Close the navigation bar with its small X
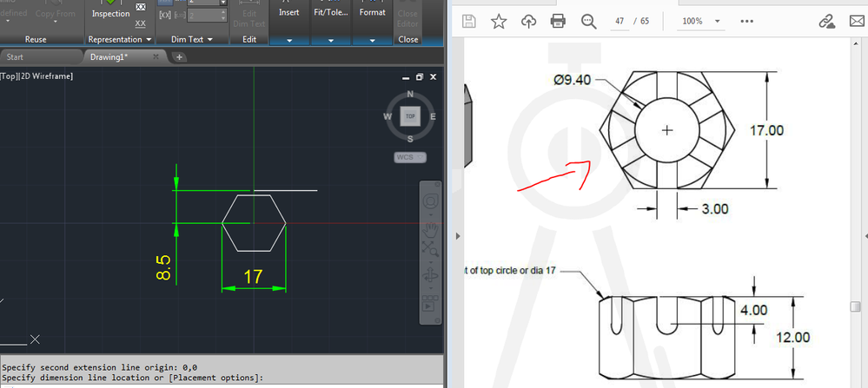The width and height of the screenshot is (868, 388). click(x=437, y=183)
